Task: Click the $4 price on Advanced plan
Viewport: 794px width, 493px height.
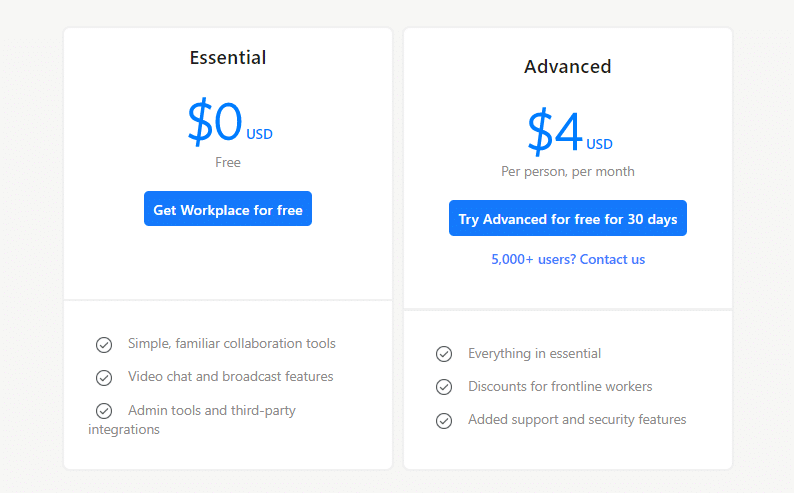Action: pyautogui.click(x=556, y=132)
